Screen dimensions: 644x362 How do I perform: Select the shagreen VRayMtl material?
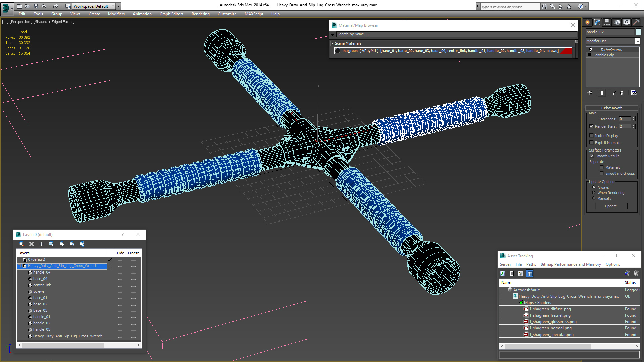coord(453,51)
